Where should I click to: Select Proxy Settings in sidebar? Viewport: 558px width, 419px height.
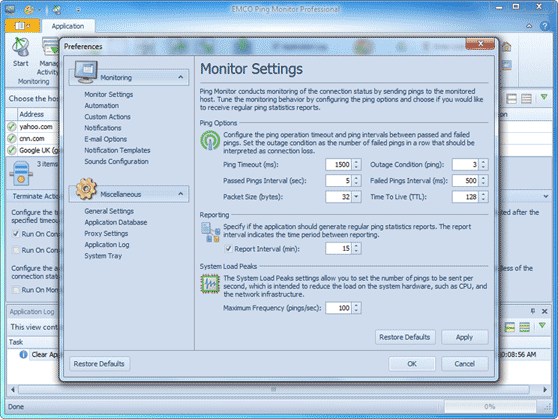click(106, 234)
